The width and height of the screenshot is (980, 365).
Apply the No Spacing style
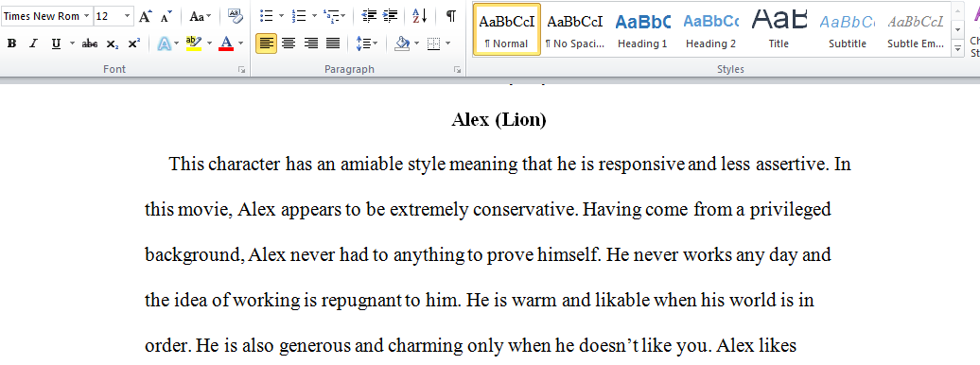[574, 29]
